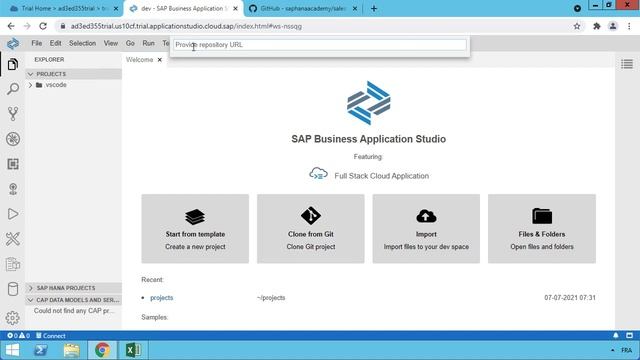Collapse the CAP DATA MODELS section
The width and height of the screenshot is (640, 360).
coord(73,300)
